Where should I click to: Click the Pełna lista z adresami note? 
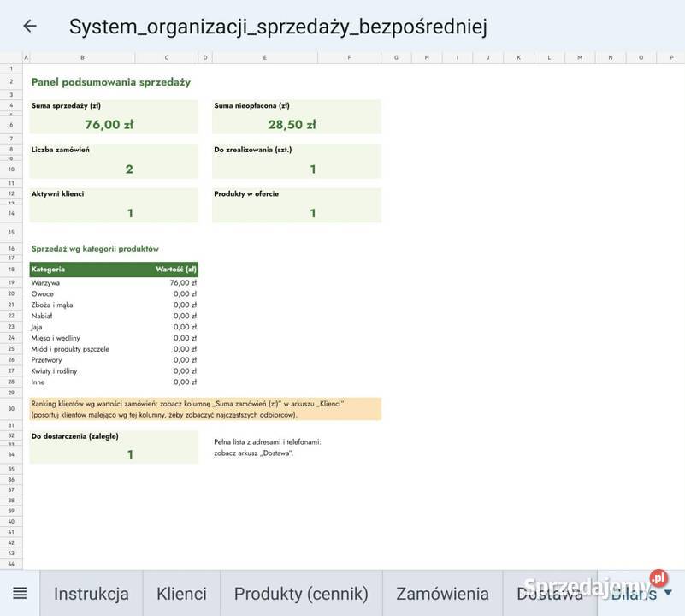click(x=268, y=447)
